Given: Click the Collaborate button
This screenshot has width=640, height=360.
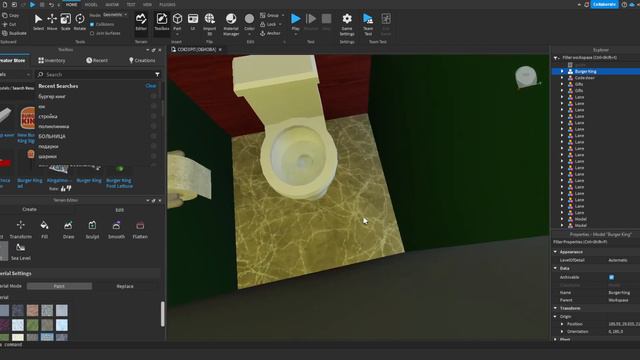Looking at the screenshot, I should pos(604,4).
